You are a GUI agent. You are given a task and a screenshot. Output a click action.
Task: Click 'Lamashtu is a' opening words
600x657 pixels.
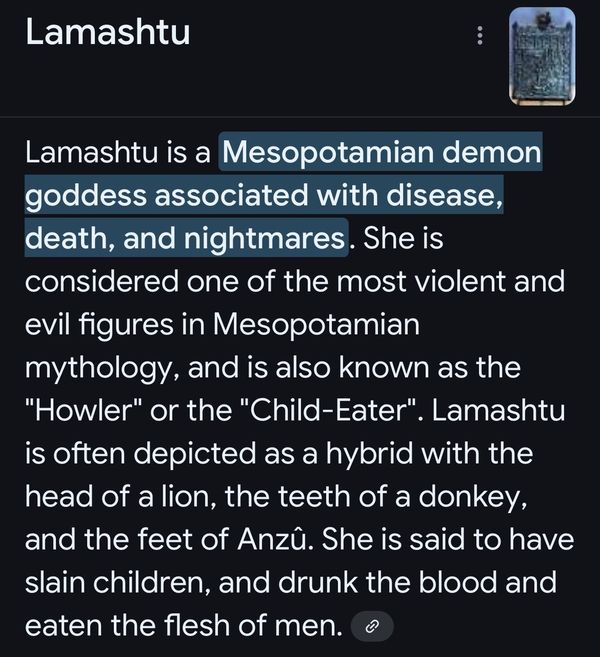[118, 152]
